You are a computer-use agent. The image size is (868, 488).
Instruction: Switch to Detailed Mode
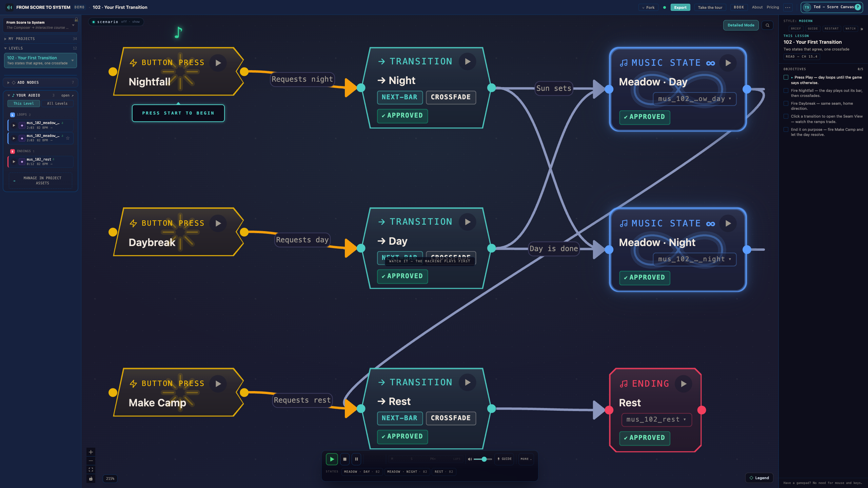[x=741, y=25]
